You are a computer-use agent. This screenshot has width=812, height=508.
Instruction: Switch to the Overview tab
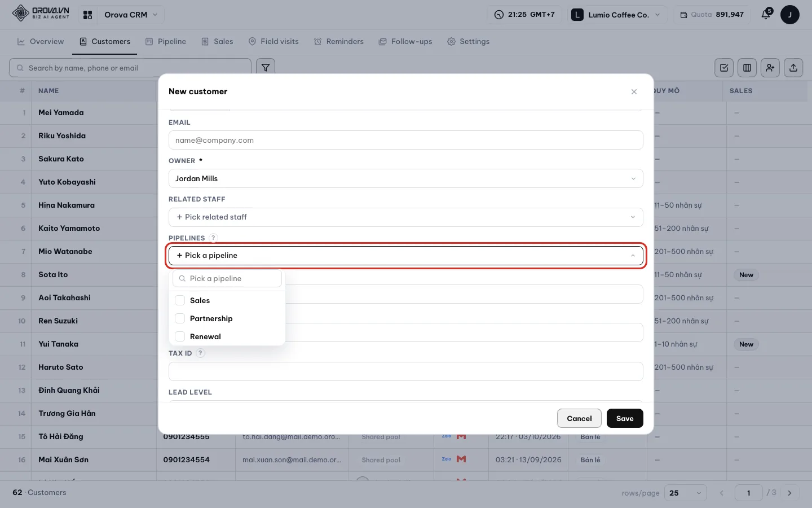tap(41, 41)
